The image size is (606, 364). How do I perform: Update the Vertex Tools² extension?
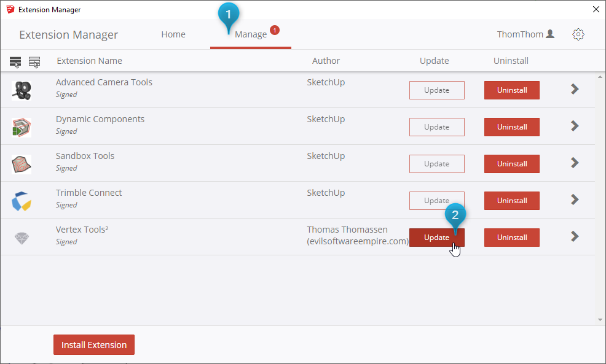click(x=436, y=238)
